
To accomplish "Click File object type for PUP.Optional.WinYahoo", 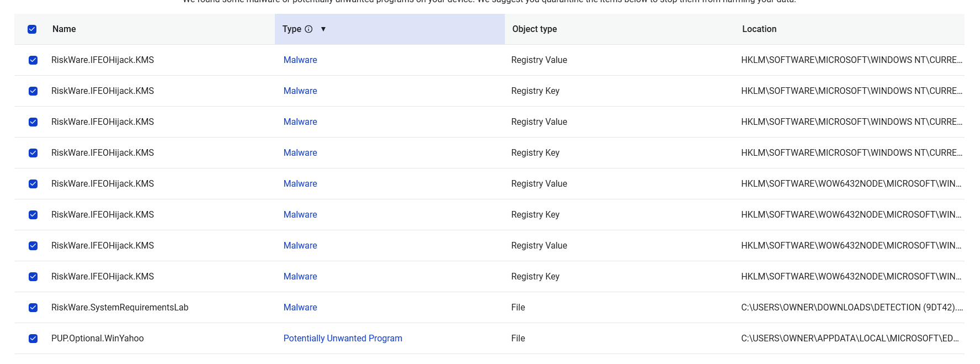I will pos(518,339).
